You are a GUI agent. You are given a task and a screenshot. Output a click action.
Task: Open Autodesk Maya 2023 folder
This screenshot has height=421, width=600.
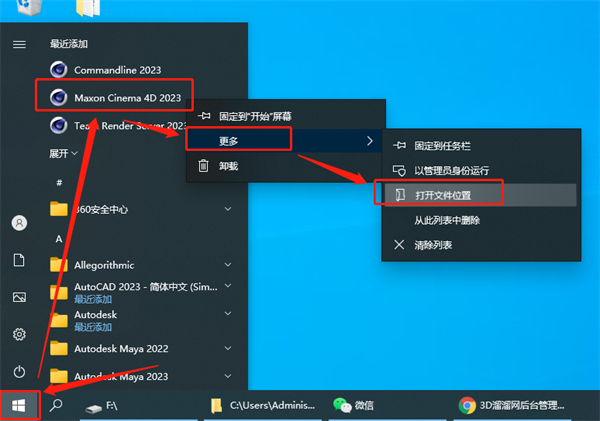tap(143, 376)
